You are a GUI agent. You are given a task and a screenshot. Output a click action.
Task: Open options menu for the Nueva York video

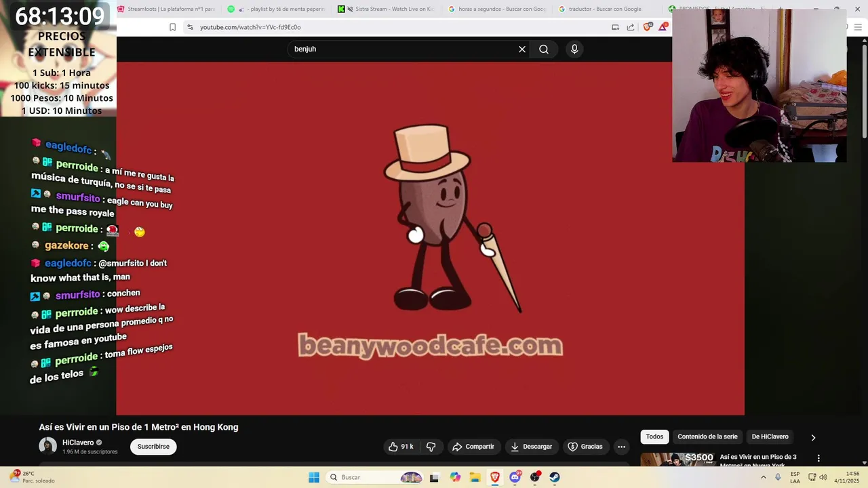coord(818,458)
